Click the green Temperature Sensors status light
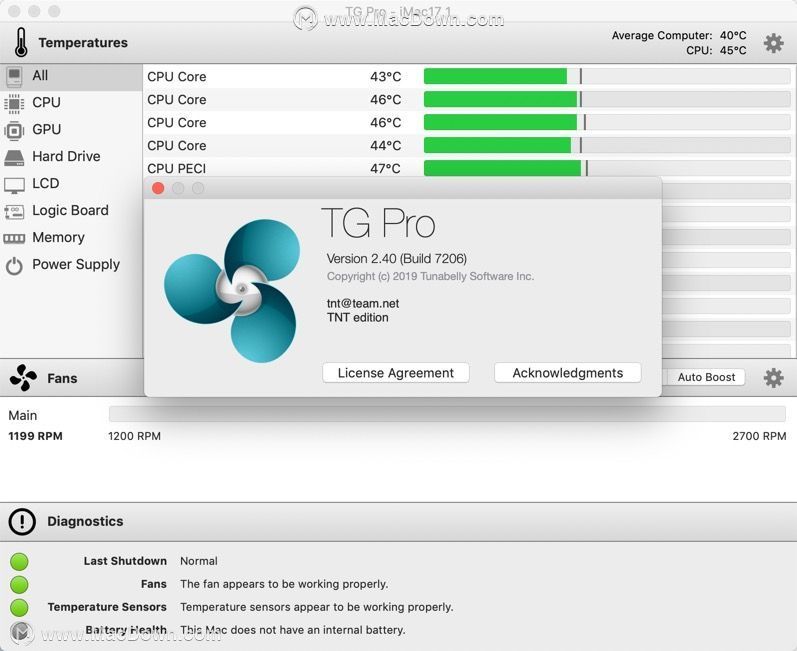Viewport: 797px width, 651px height. tap(19, 607)
